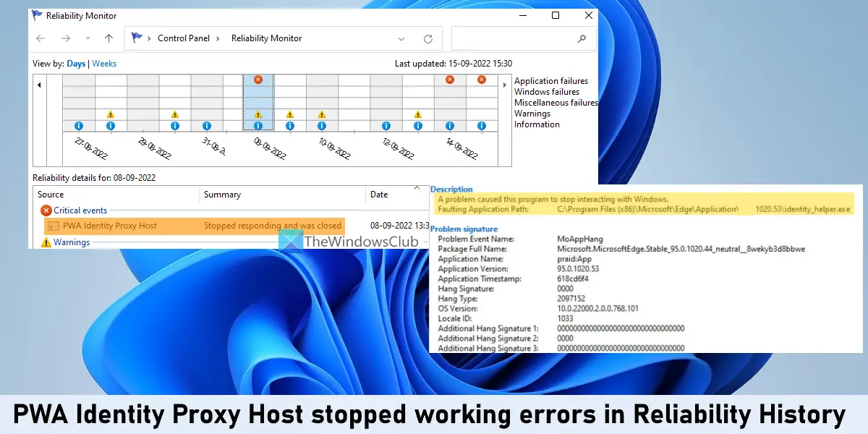The height and width of the screenshot is (434, 868).
Task: Click the 1033 Locale ID value
Action: coord(566,319)
